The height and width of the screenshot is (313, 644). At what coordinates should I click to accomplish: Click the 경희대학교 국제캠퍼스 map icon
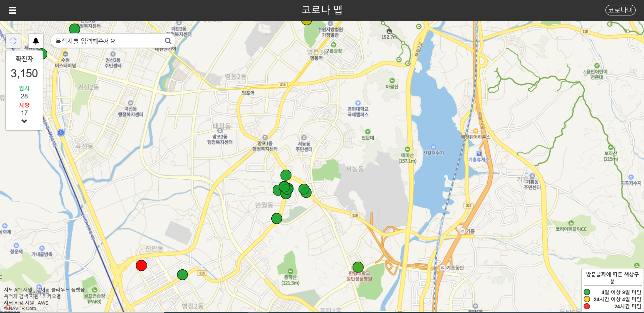[358, 103]
